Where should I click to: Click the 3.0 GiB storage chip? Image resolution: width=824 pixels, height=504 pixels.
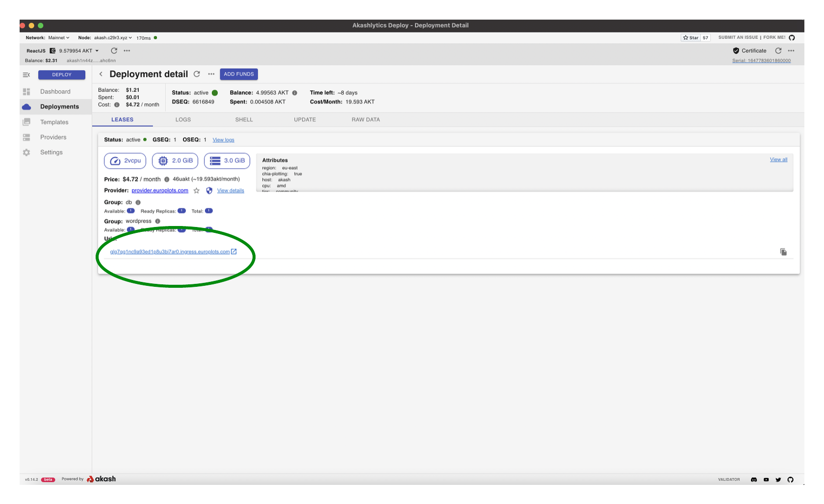[x=227, y=161]
